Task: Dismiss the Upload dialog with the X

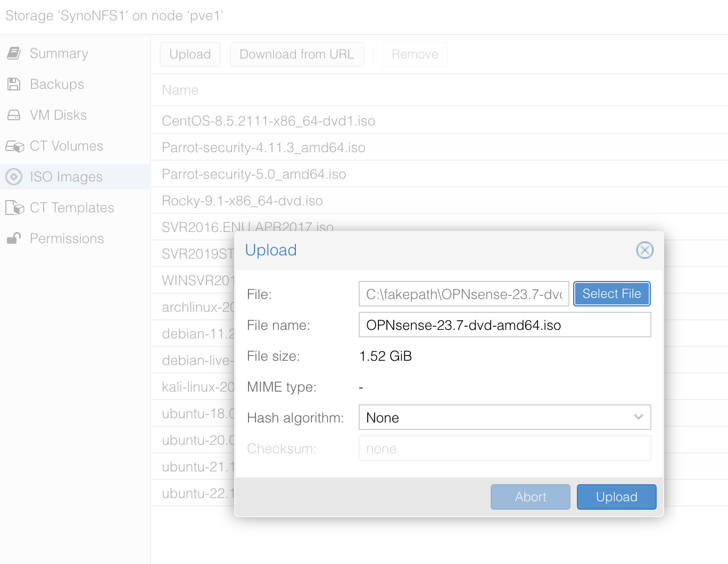Action: click(644, 250)
